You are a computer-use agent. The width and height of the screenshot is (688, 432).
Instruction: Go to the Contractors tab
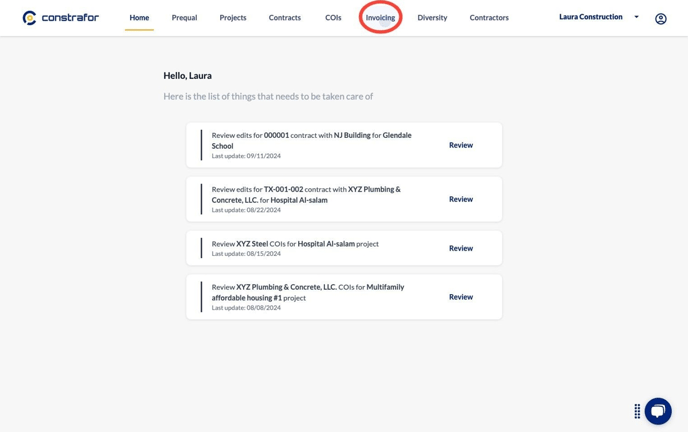(489, 18)
